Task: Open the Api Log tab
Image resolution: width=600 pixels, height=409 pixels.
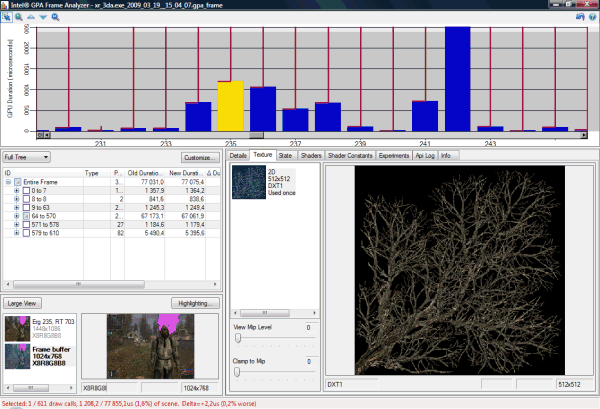Action: pyautogui.click(x=423, y=156)
